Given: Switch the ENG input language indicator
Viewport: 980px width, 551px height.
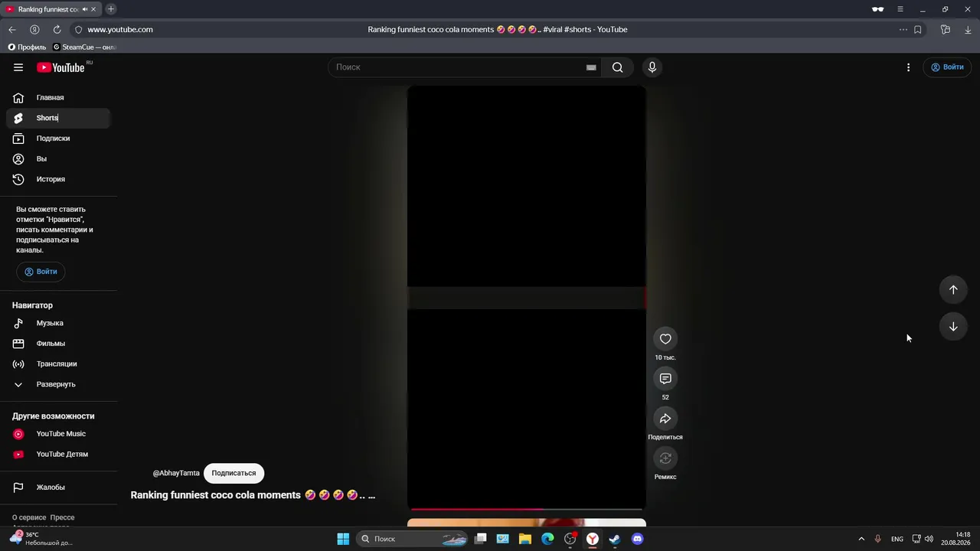Looking at the screenshot, I should tap(897, 539).
